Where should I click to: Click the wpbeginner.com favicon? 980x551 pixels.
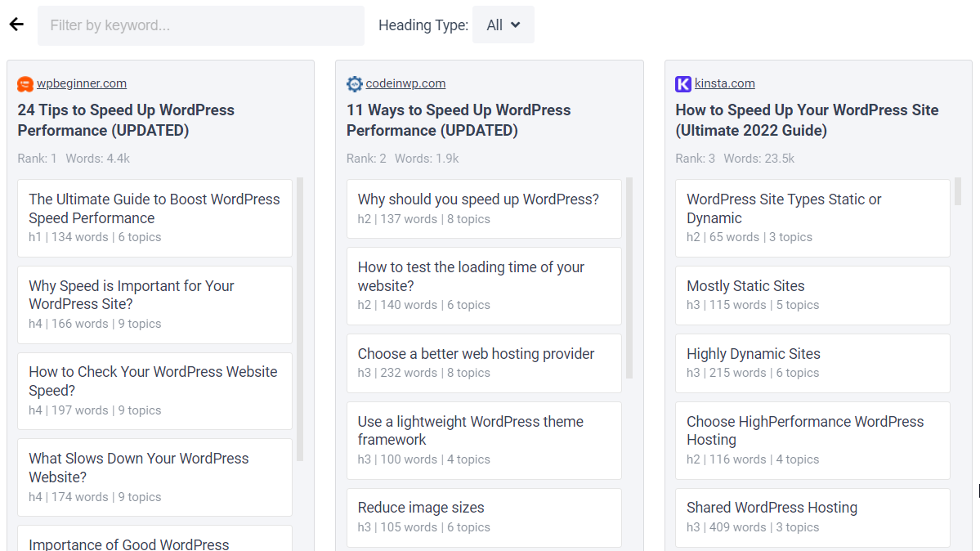(25, 84)
